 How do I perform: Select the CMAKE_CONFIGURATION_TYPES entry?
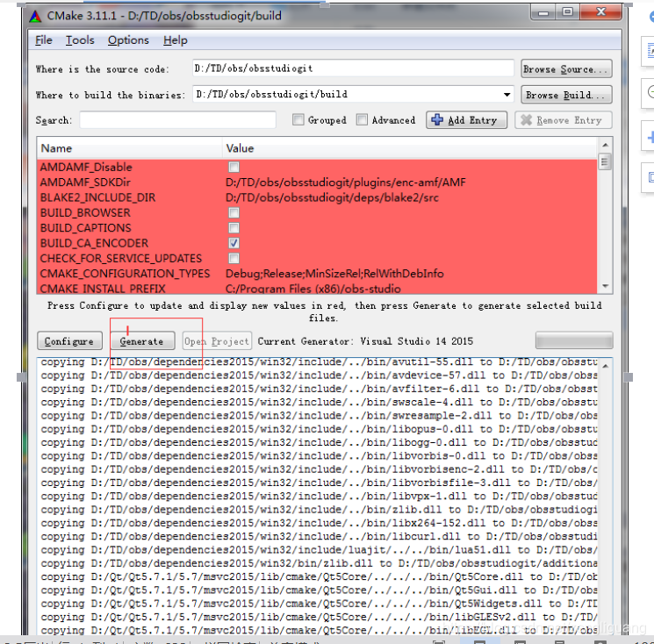125,274
